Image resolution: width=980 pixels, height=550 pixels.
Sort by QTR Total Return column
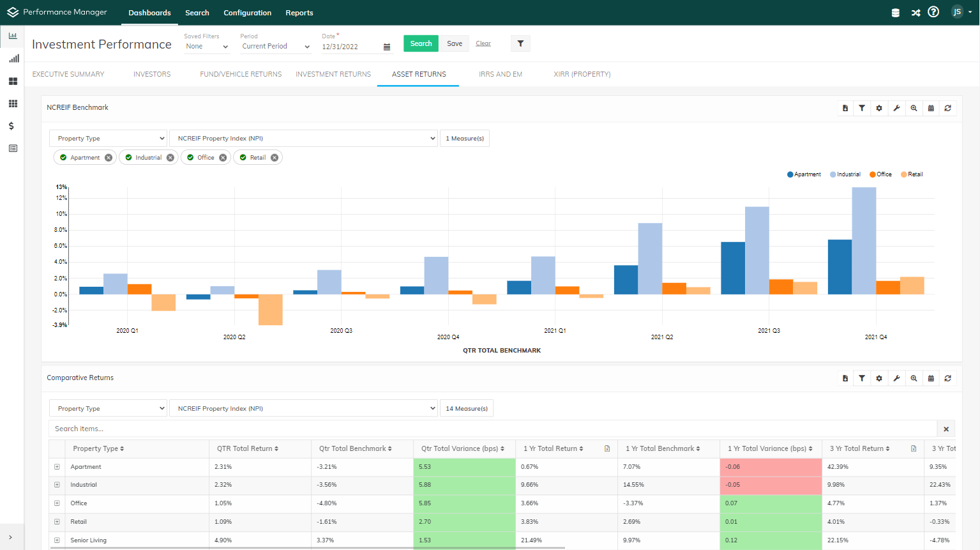pyautogui.click(x=248, y=449)
